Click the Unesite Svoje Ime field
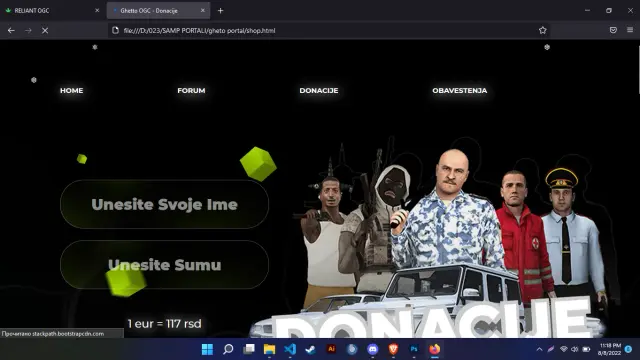 (x=164, y=204)
